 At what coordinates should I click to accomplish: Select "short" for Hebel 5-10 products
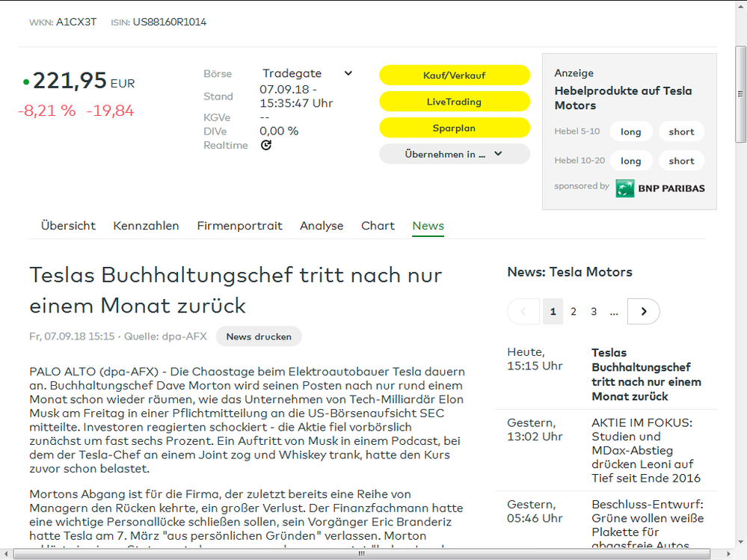tap(681, 131)
